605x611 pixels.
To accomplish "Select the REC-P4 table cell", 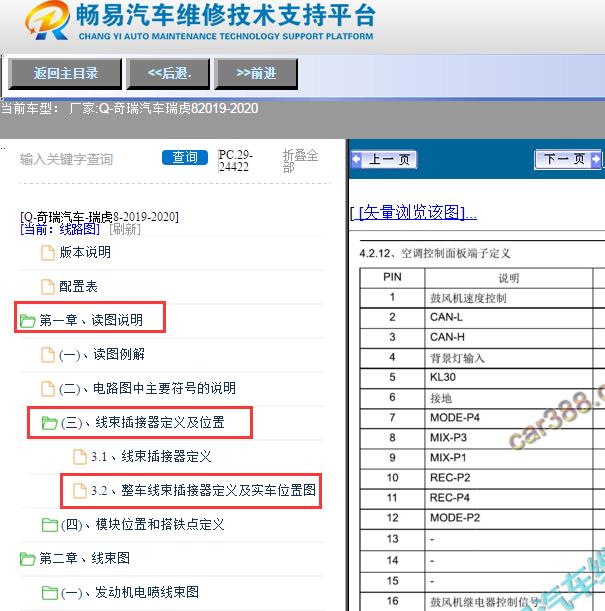I will [x=509, y=498].
